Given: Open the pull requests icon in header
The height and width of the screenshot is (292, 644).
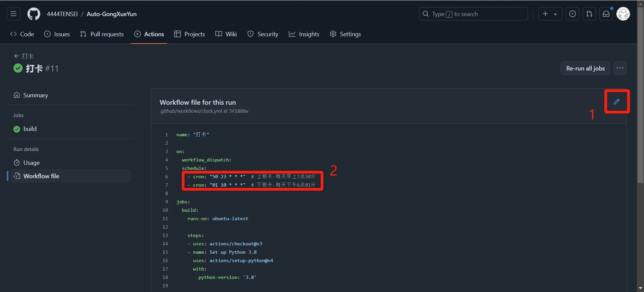Looking at the screenshot, I should point(589,14).
